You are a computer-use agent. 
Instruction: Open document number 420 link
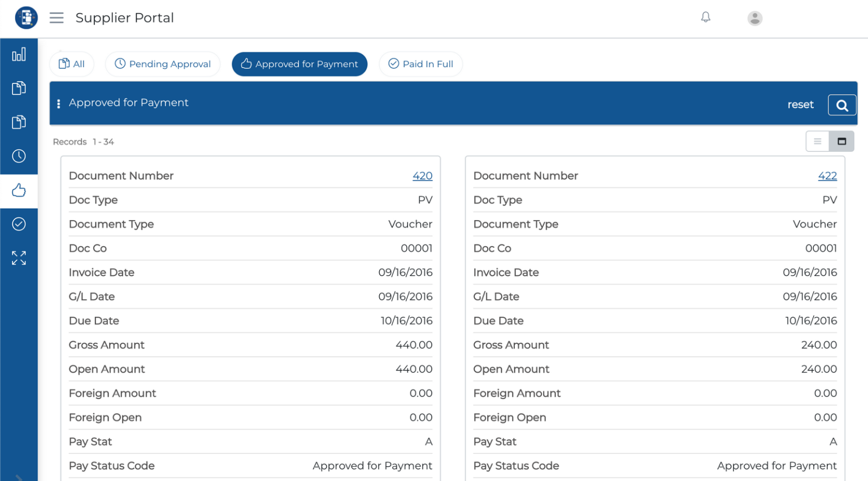[422, 176]
